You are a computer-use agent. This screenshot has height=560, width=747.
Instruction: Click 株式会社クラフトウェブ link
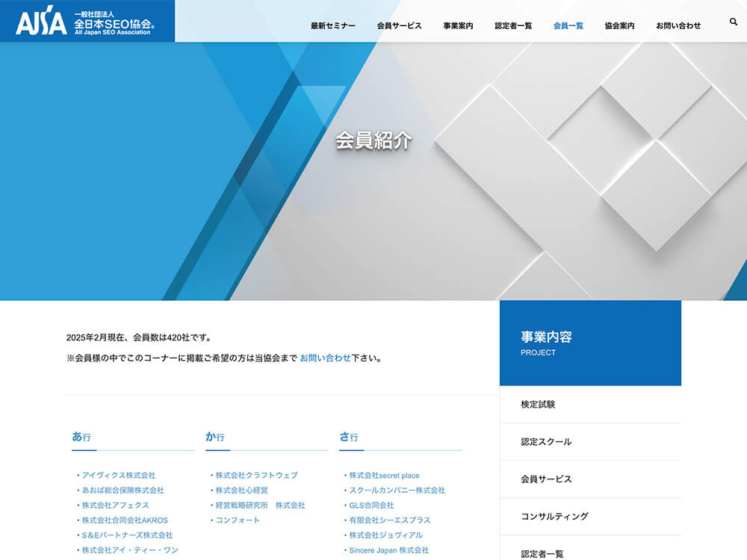(256, 476)
